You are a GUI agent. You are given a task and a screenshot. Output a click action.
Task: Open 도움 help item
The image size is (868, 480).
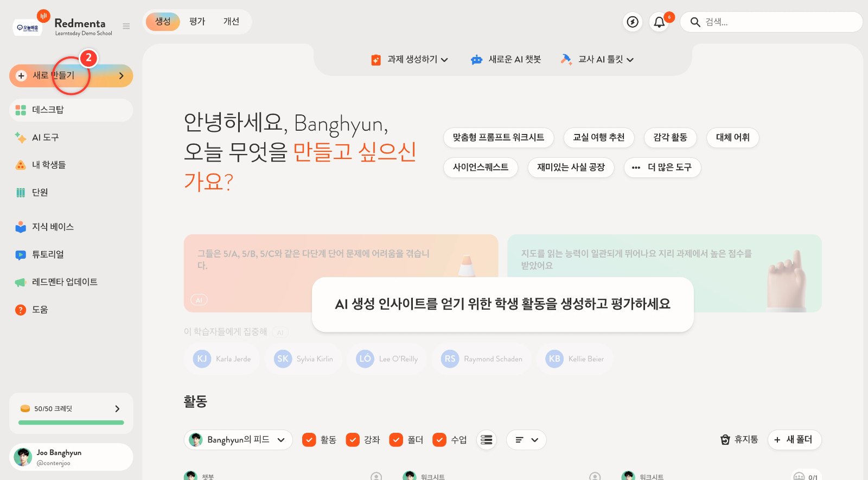point(71,310)
